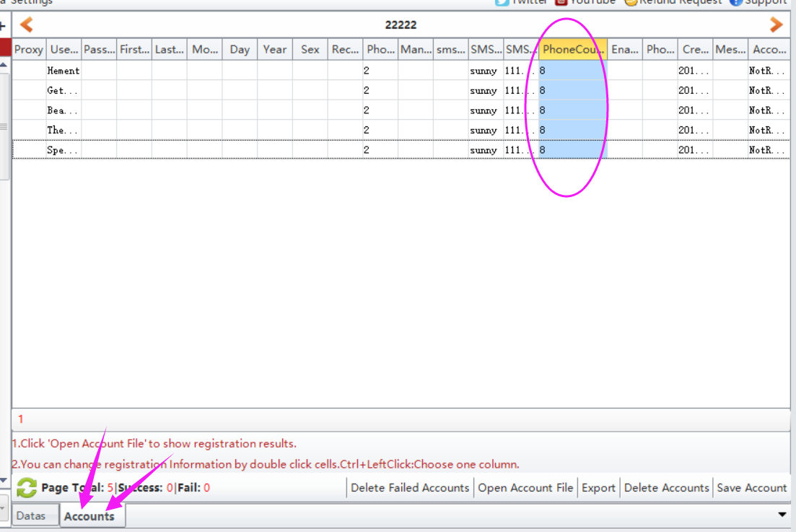The image size is (796, 532).
Task: Open the YouTube link icon
Action: [x=561, y=2]
